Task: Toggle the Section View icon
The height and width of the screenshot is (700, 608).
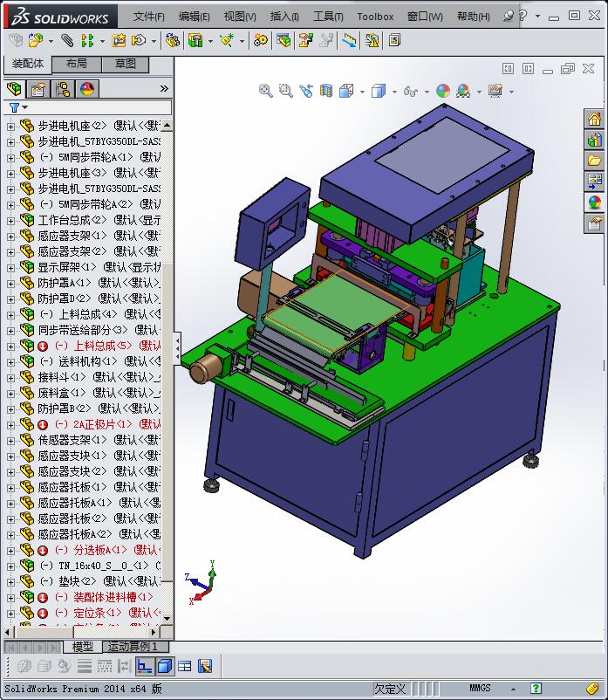Action: (x=326, y=91)
